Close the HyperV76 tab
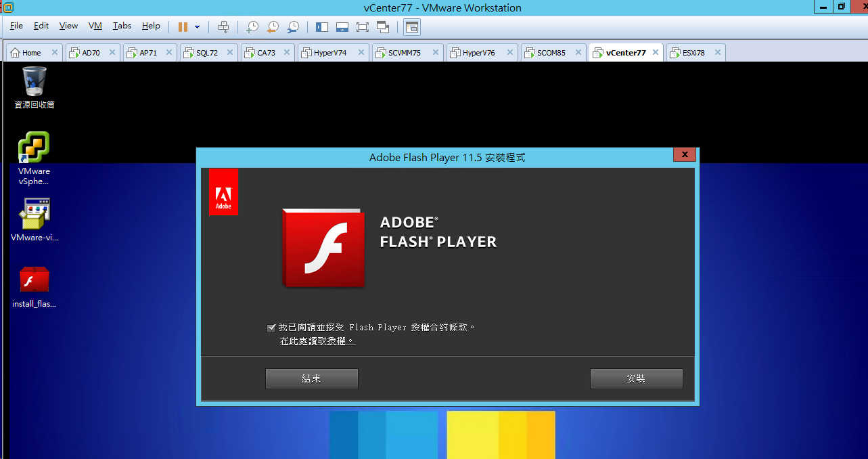This screenshot has width=868, height=459. tap(509, 52)
